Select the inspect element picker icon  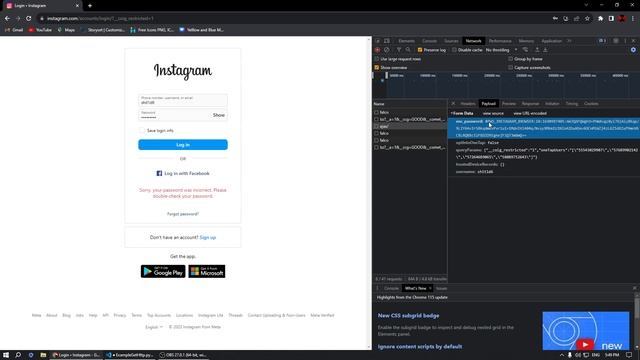click(378, 41)
